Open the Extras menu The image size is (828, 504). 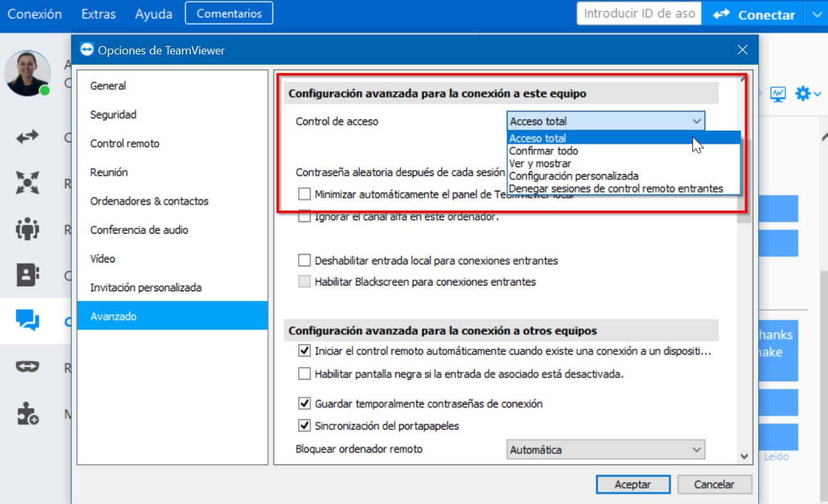point(99,14)
